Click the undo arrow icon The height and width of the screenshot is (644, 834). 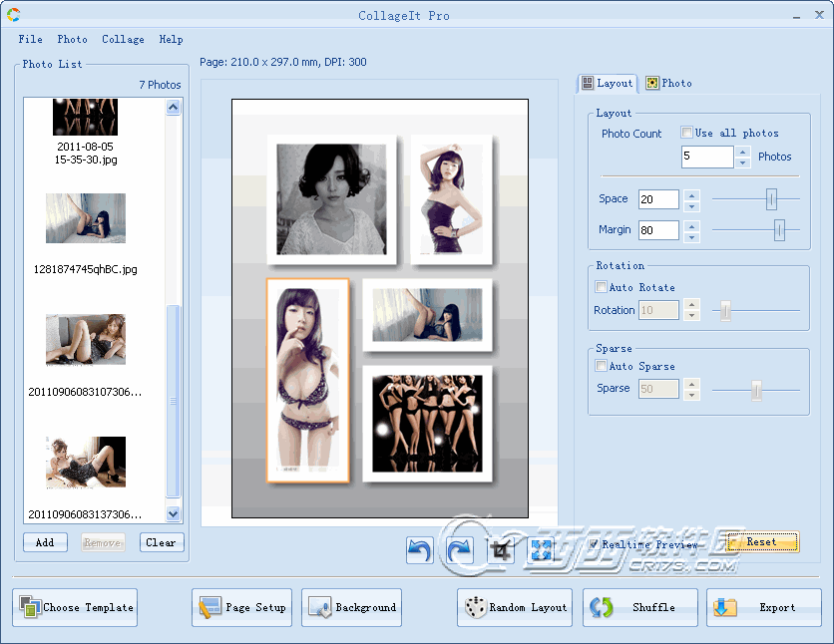(x=420, y=549)
